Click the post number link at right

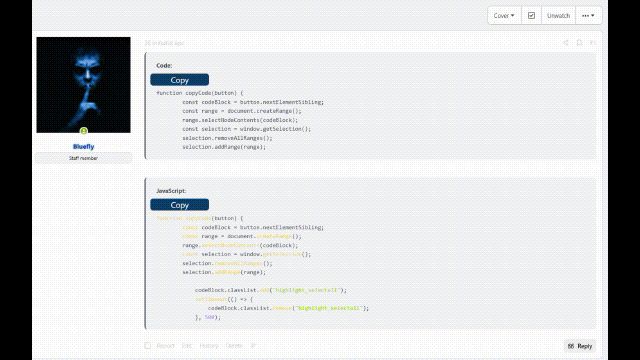(593, 42)
